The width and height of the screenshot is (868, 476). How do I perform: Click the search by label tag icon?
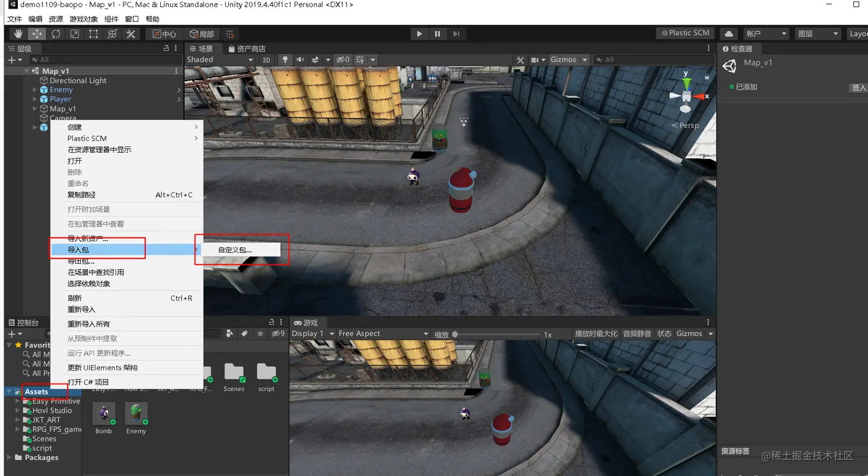(x=245, y=334)
